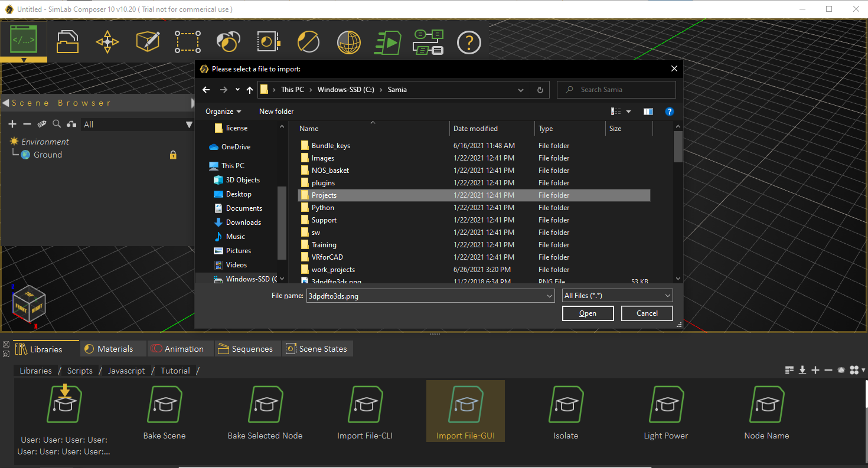Select the Light Power script thumbnail
868x468 pixels.
[666, 413]
